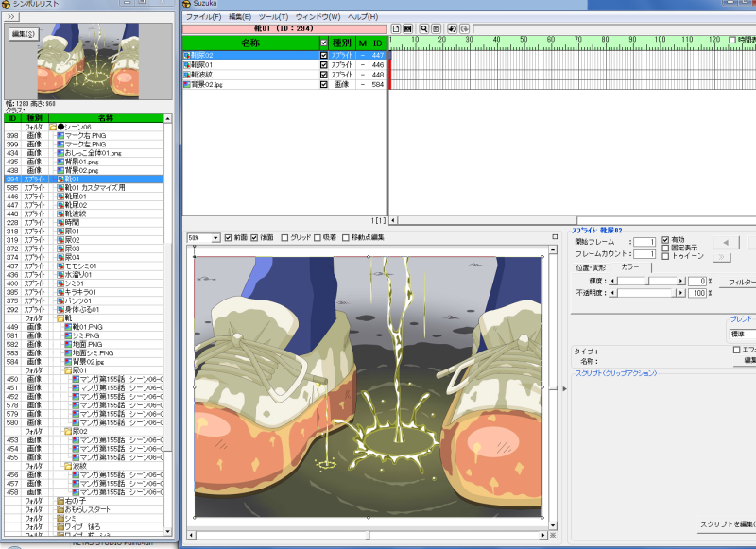Screen dimensions: 756x549
Task: Click the list icon next to the magnifier
Action: pos(437,29)
